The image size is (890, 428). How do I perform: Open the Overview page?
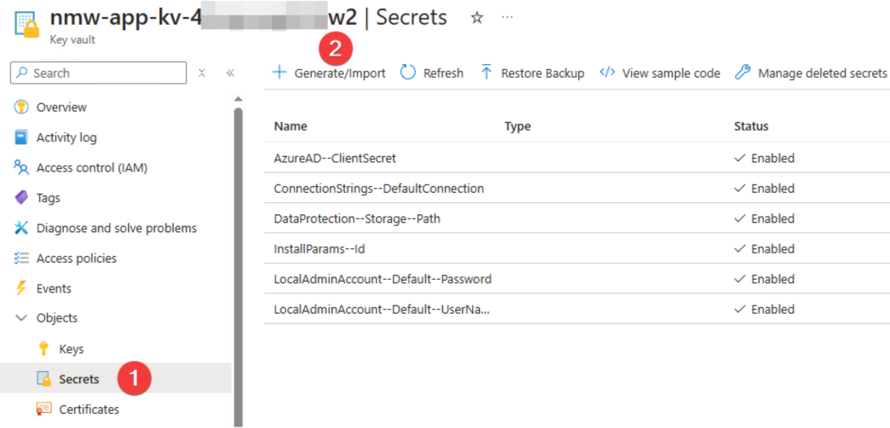coord(62,107)
